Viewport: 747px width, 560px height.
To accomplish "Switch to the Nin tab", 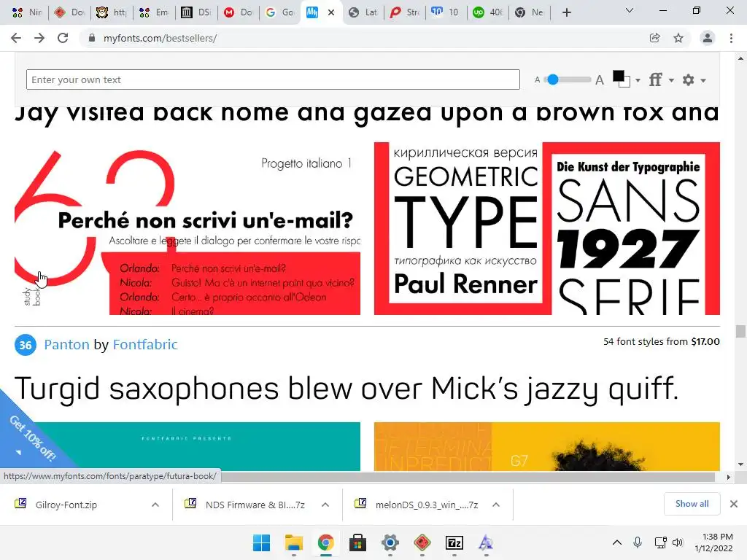I will (27, 12).
